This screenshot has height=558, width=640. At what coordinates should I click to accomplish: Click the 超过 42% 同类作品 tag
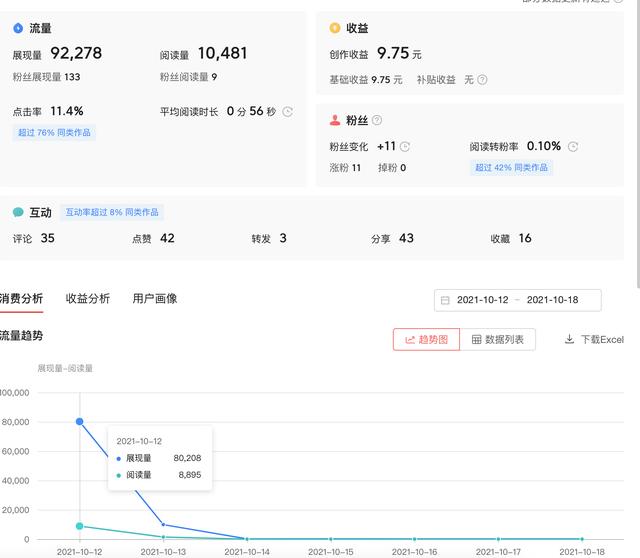click(511, 167)
